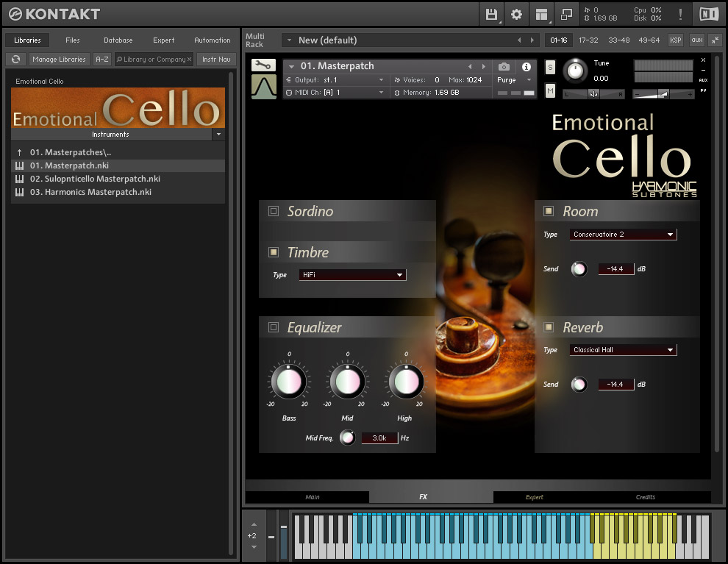Open the Timbre Type HiFi dropdown
Image resolution: width=728 pixels, height=564 pixels.
point(352,275)
